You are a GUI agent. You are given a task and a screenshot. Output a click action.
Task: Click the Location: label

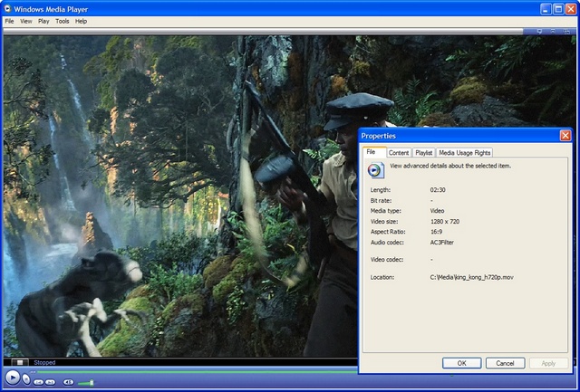click(x=382, y=277)
